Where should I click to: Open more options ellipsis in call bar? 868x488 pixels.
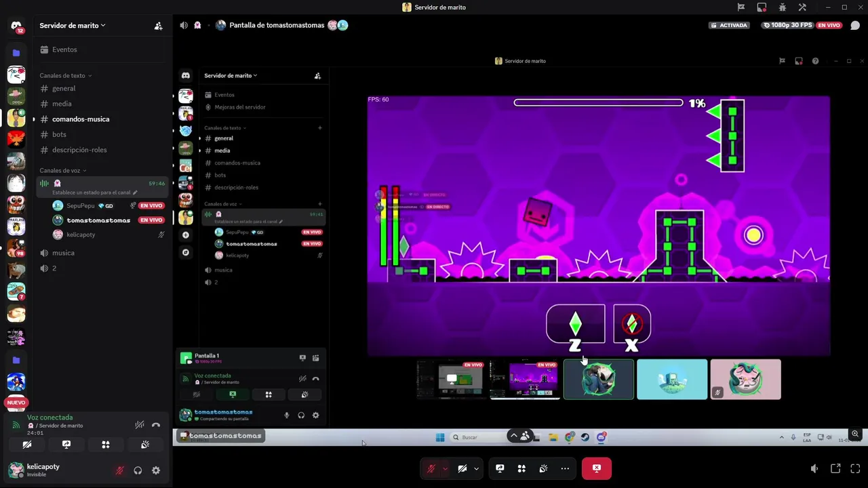point(565,468)
